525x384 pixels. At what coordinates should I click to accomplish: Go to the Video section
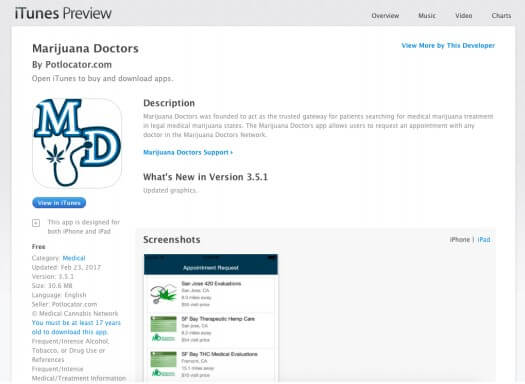[463, 16]
